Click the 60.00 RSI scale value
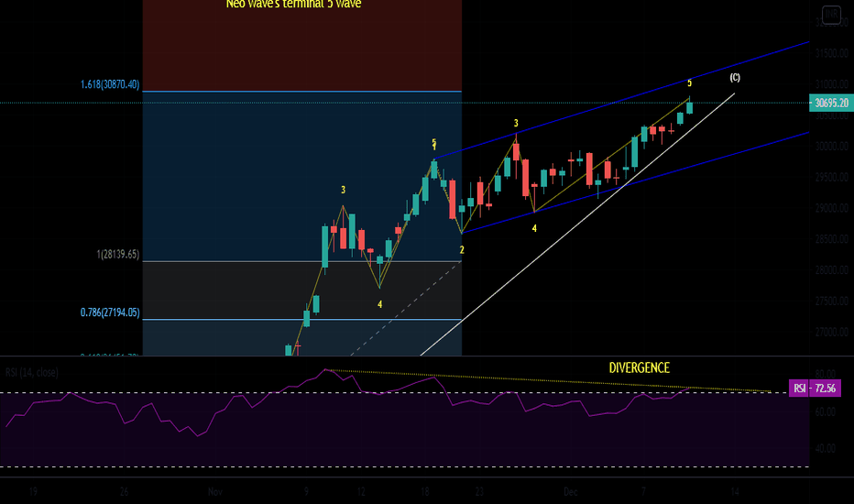This screenshot has height=504, width=854. (826, 412)
